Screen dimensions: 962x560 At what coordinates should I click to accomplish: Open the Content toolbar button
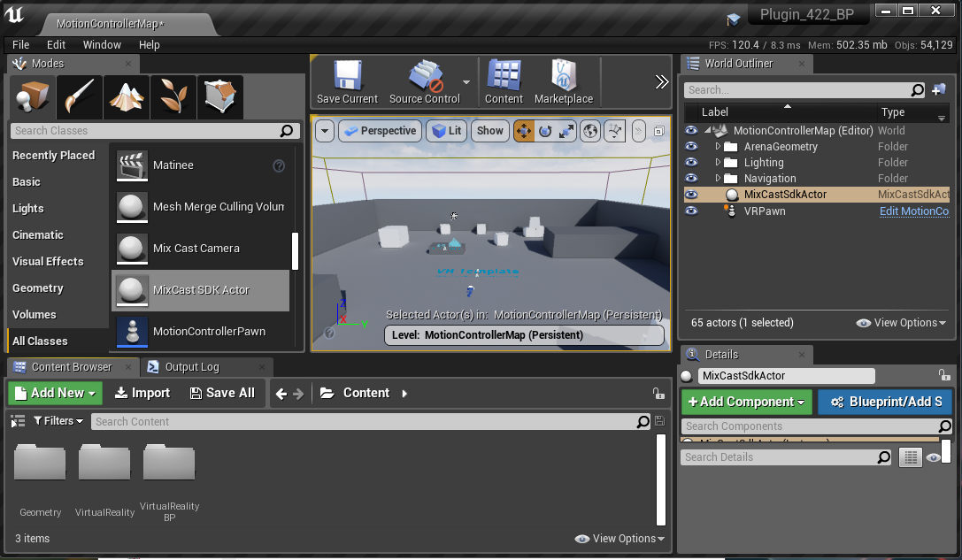coord(504,82)
